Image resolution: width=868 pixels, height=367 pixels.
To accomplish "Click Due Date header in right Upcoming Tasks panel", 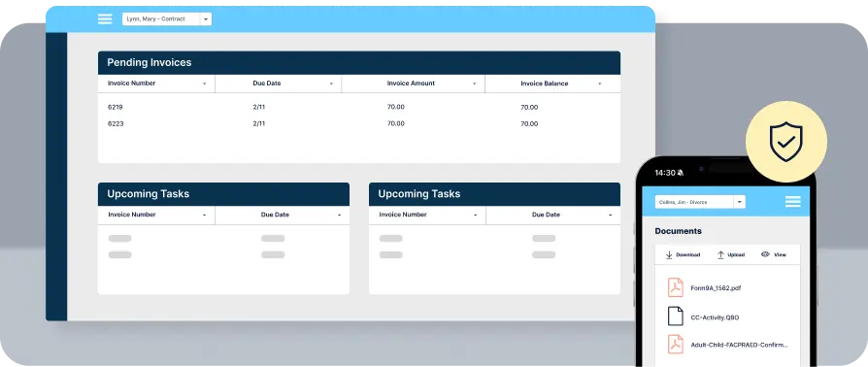I will click(546, 215).
